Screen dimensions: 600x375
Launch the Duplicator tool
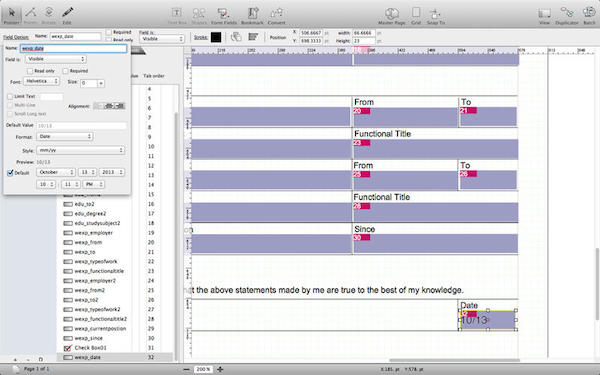(567, 15)
